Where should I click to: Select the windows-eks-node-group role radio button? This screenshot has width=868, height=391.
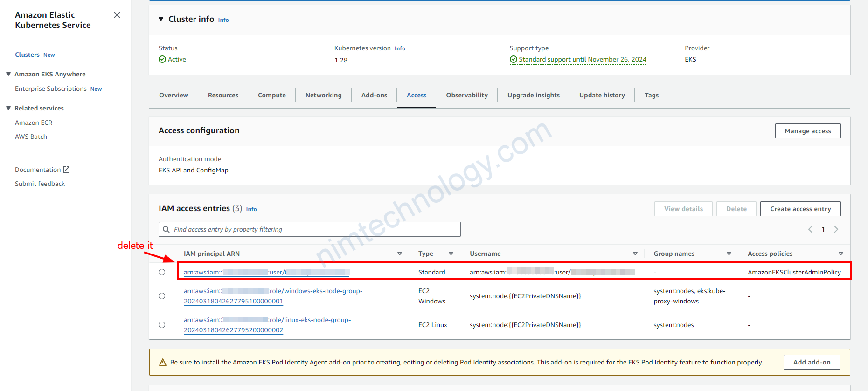162,296
